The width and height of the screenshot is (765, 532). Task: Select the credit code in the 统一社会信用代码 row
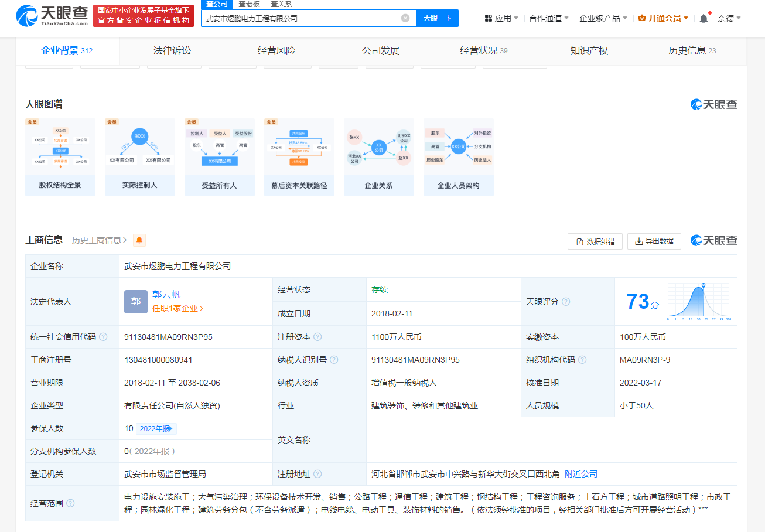168,337
